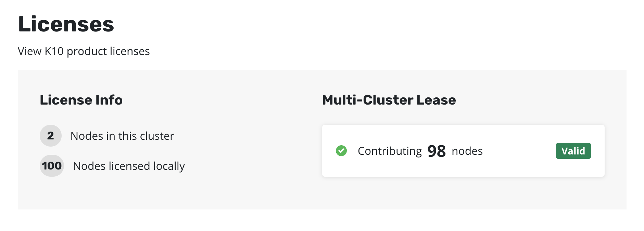Click the green checkmark lease status icon
Viewport: 644px width, 231px height.
[341, 151]
